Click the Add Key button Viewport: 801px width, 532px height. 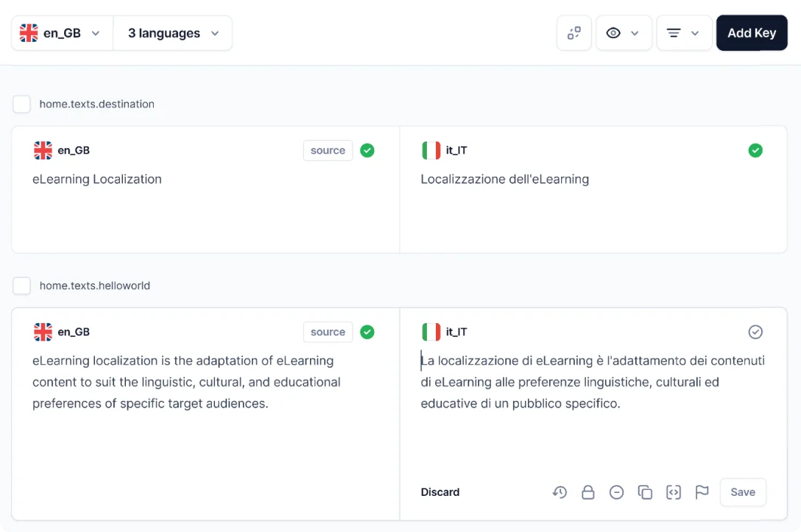[x=751, y=32]
